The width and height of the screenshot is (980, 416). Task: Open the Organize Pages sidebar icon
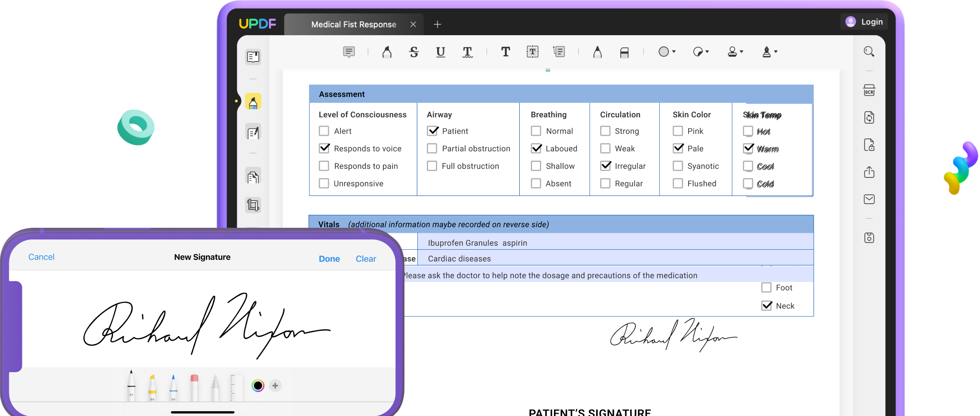pyautogui.click(x=253, y=176)
